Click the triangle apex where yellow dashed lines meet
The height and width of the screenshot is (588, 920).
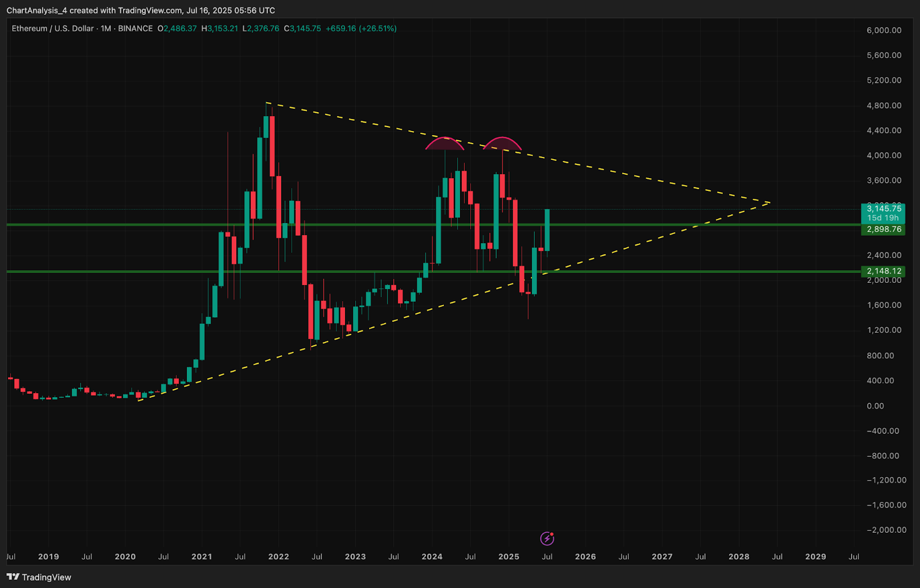click(769, 202)
